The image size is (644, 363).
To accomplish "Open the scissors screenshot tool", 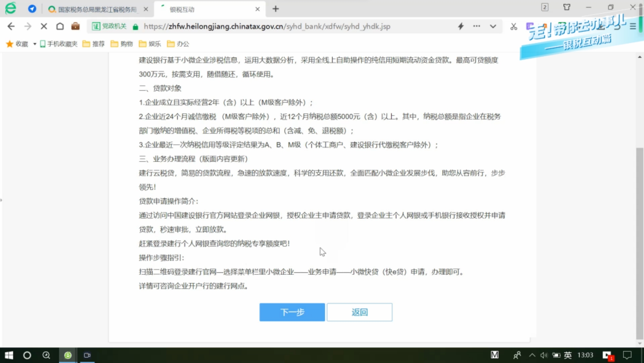I will [514, 27].
